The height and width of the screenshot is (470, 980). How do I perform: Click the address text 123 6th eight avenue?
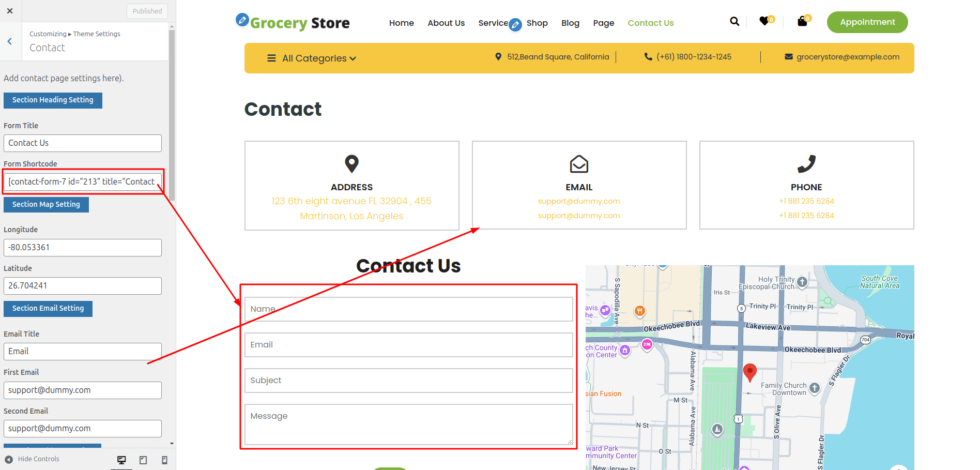click(351, 208)
